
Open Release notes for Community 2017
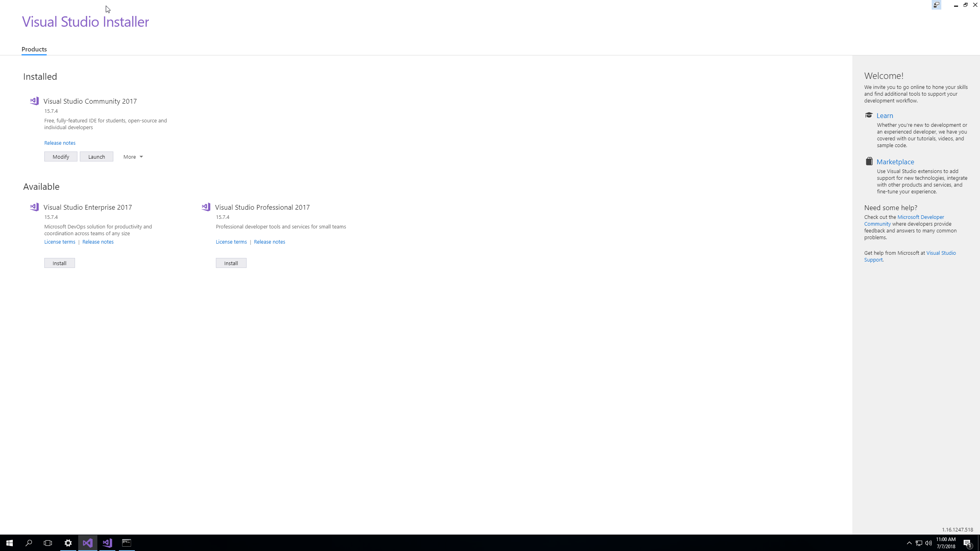59,142
